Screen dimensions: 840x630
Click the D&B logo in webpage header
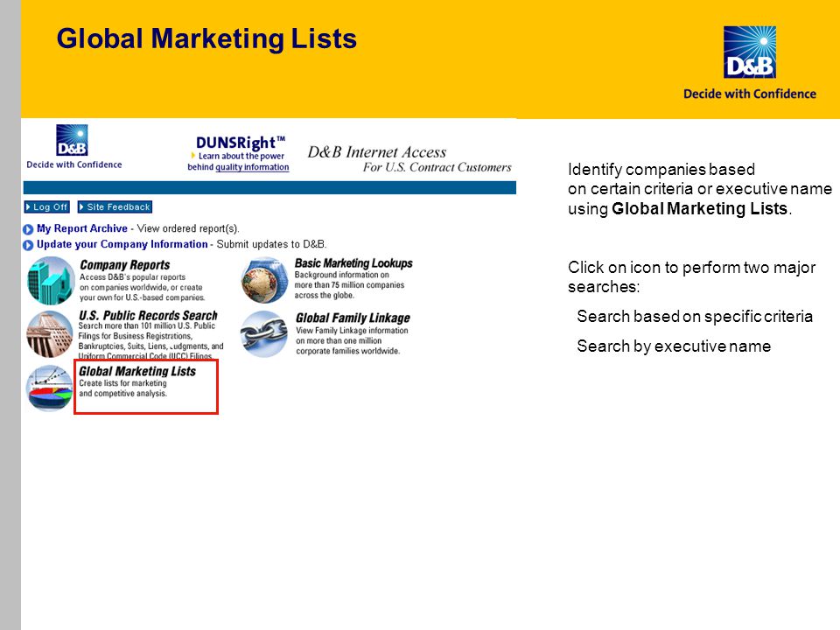click(72, 140)
